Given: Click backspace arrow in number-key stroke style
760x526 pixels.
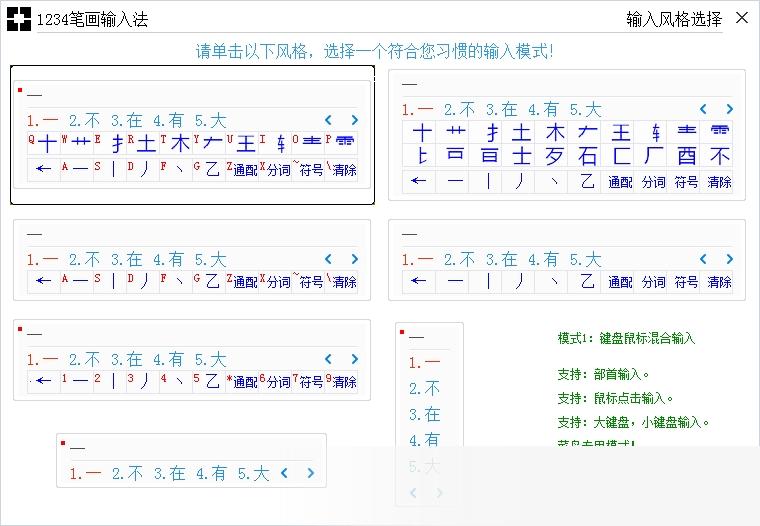Looking at the screenshot, I should point(43,381).
